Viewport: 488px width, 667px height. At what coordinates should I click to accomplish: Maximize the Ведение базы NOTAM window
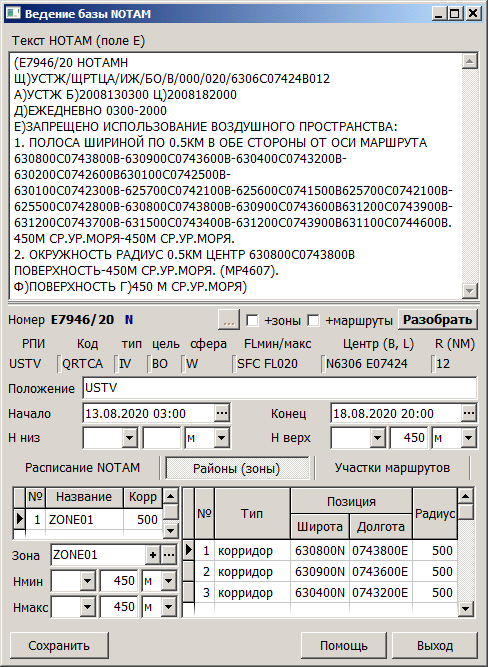(x=455, y=14)
